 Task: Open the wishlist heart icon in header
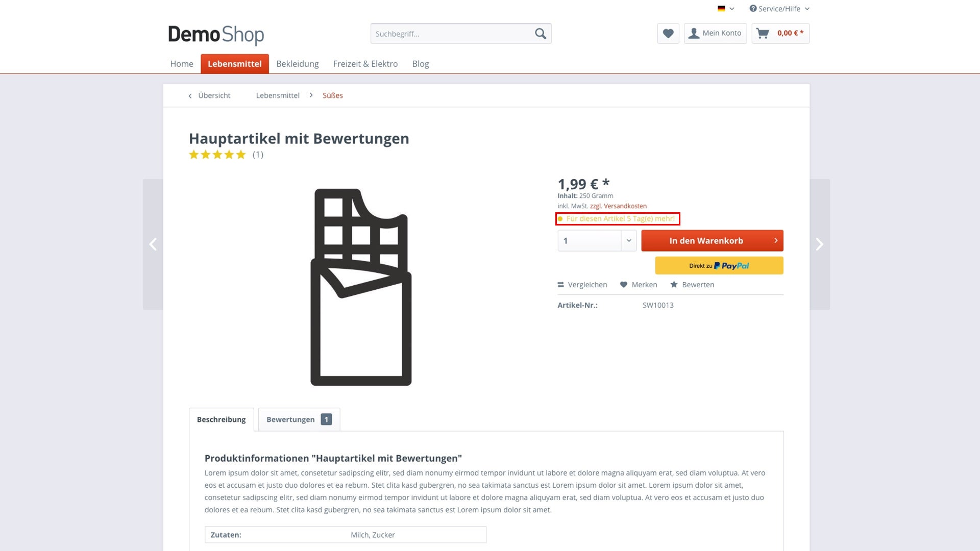click(668, 34)
